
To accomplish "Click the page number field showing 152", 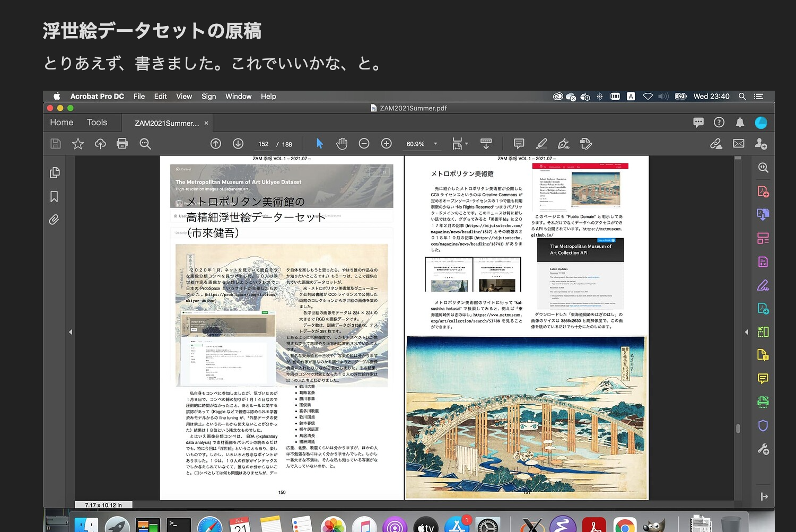I will pyautogui.click(x=264, y=144).
